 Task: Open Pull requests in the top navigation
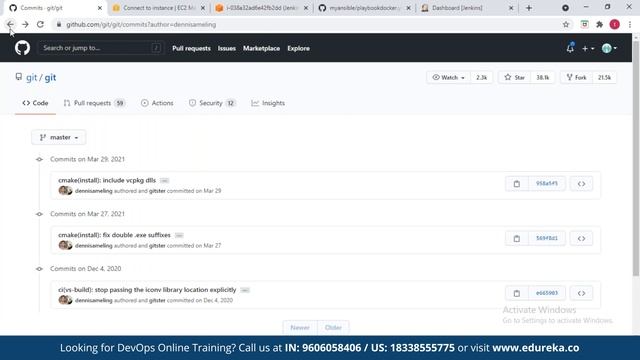(191, 48)
